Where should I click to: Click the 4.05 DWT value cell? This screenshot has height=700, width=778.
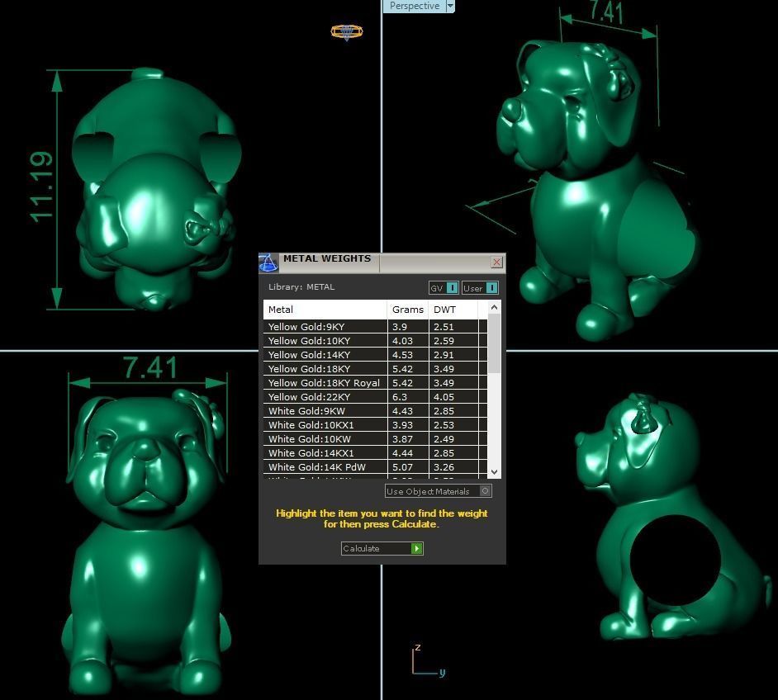pos(453,396)
